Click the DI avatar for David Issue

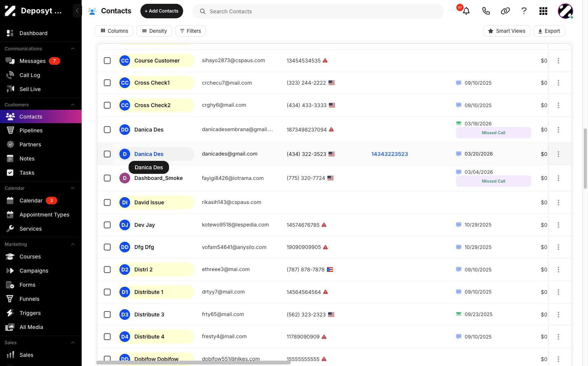[x=125, y=202]
